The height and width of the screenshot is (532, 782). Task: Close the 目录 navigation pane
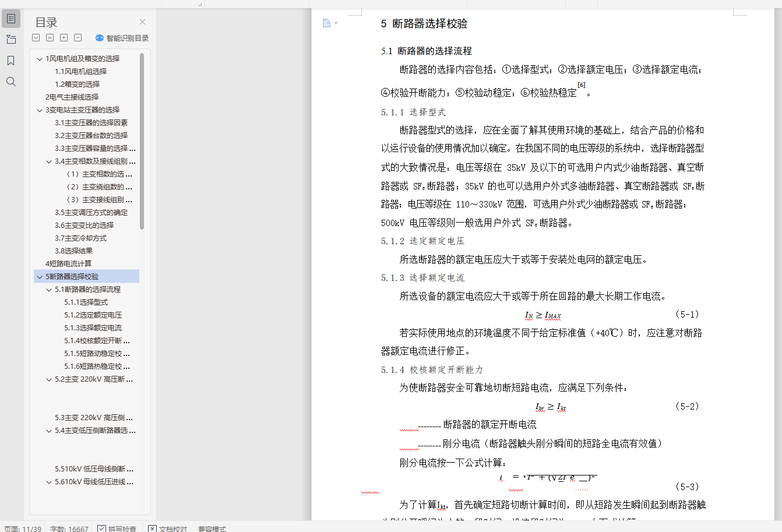142,22
